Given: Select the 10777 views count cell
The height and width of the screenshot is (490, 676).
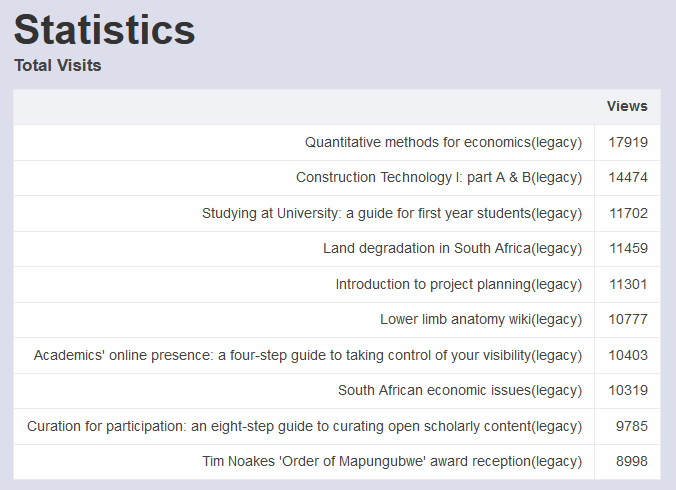Looking at the screenshot, I should coord(628,320).
